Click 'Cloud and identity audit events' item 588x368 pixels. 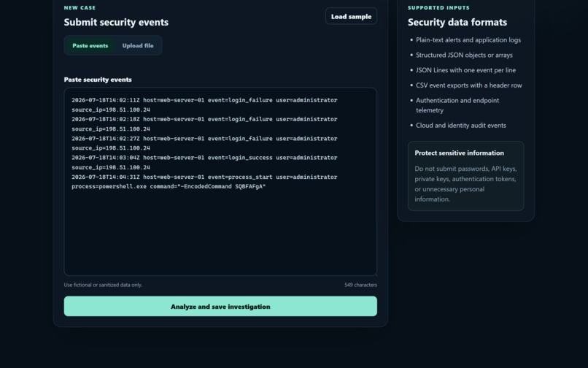pyautogui.click(x=461, y=126)
